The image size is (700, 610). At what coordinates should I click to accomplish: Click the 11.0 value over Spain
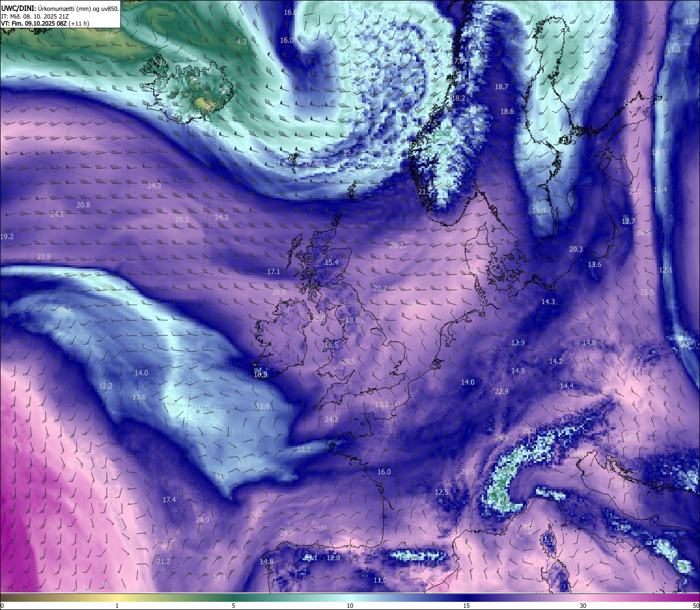(x=380, y=580)
